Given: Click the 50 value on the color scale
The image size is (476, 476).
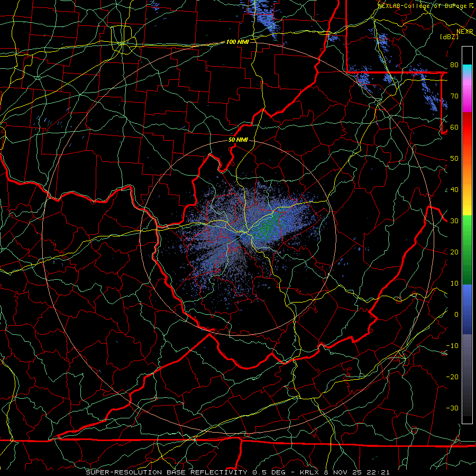Looking at the screenshot, I should tap(454, 159).
